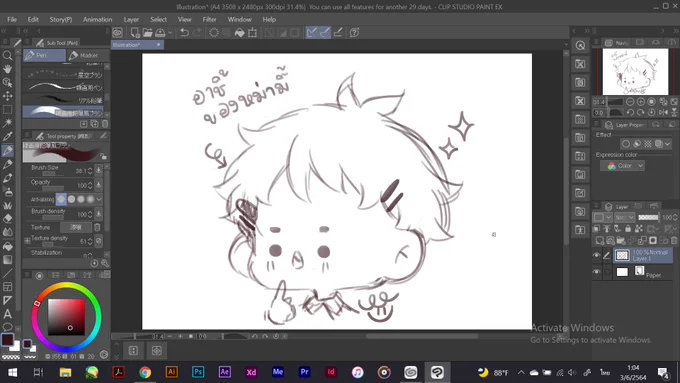Click the help question mark toolbar icon
Screen dimensions: 680x383
354,33
